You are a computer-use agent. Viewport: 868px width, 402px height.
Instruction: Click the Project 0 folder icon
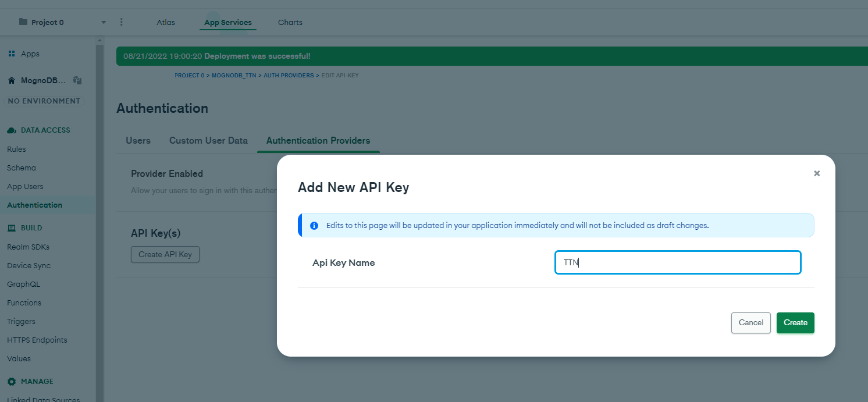click(x=23, y=22)
